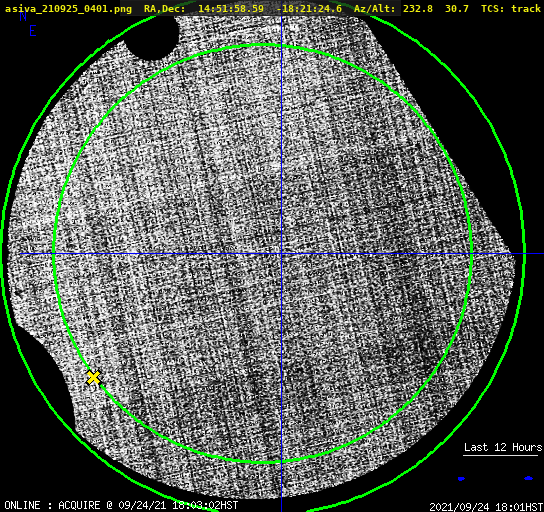Click the blue E compass label
This screenshot has height=512, width=544.
(x=33, y=31)
